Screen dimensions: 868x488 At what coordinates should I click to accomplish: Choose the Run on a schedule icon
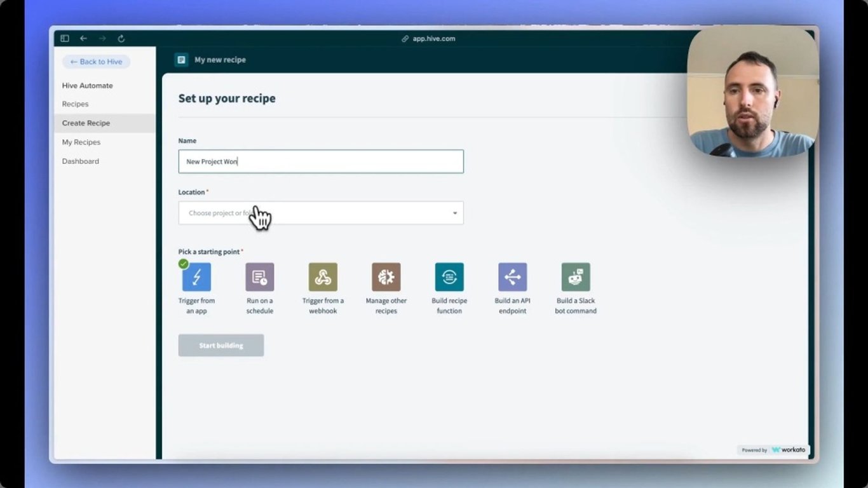[x=260, y=277]
